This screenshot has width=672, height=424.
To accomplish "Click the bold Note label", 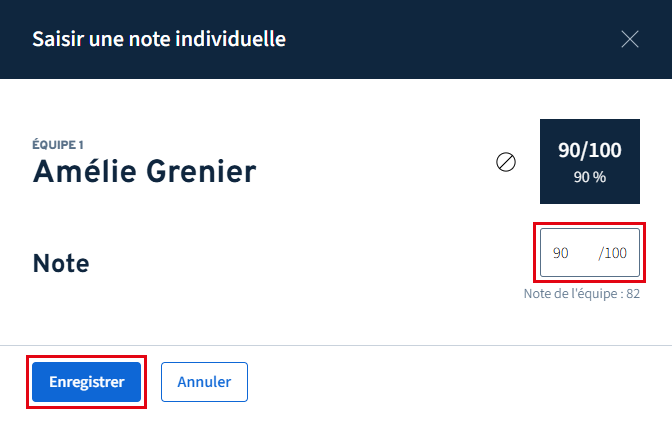I will [61, 264].
